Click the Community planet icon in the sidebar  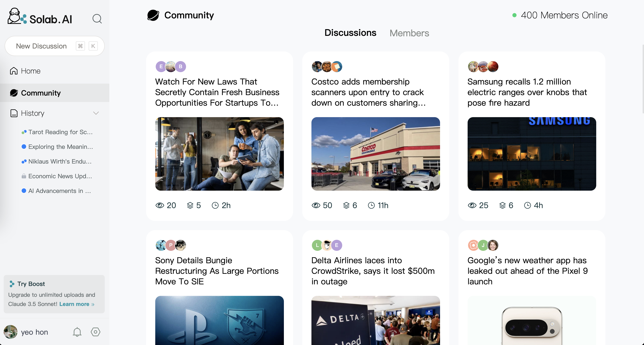[14, 93]
